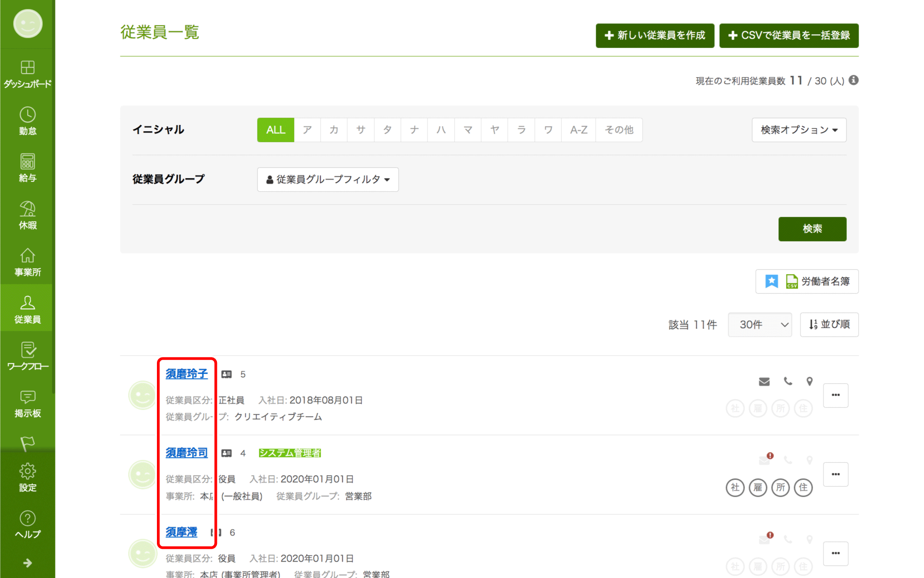Select the その他 initial filter
Image resolution: width=924 pixels, height=578 pixels.
619,130
